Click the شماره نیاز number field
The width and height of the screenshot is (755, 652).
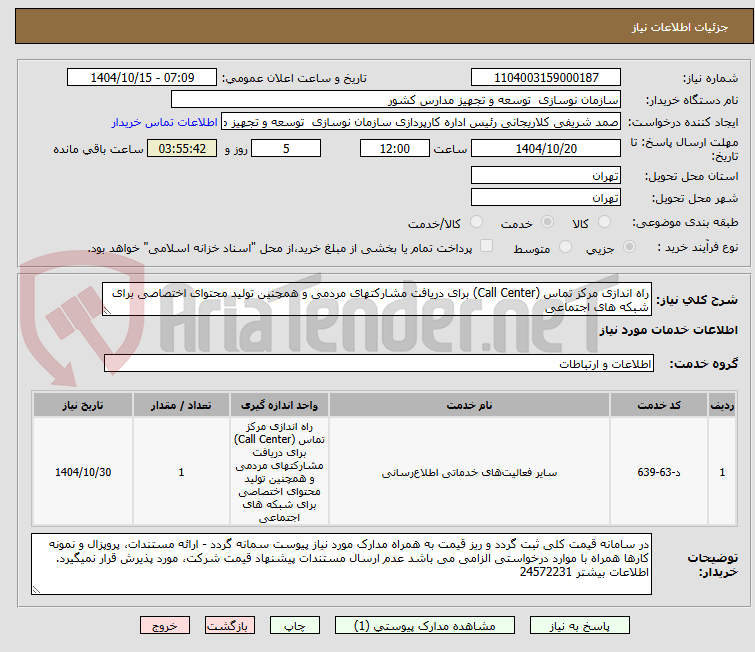point(546,77)
